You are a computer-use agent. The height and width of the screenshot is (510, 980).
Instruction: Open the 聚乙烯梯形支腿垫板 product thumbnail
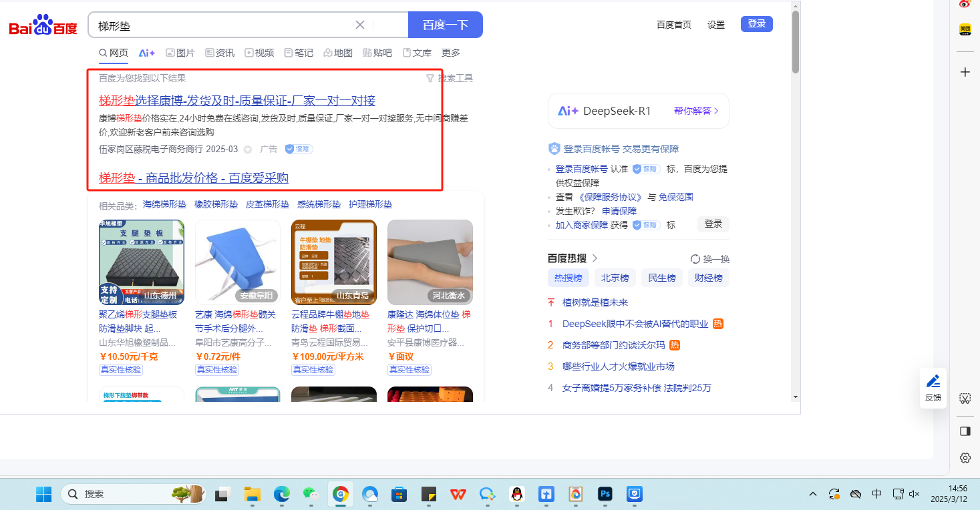(x=142, y=262)
